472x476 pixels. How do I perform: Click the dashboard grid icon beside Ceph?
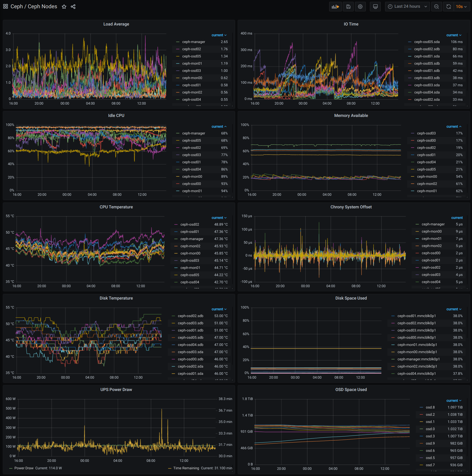click(x=5, y=6)
